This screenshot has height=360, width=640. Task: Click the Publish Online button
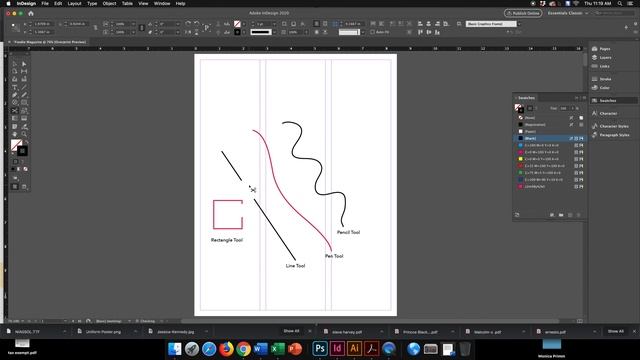(523, 13)
